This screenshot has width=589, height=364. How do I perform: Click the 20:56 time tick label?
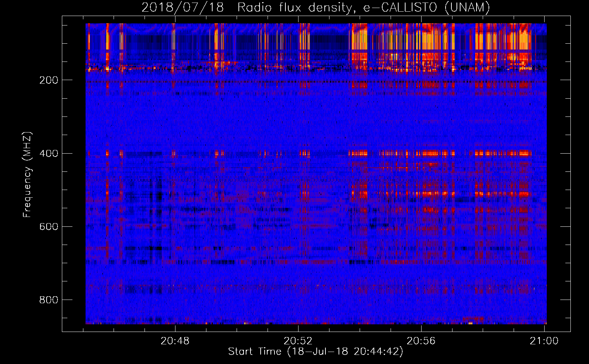pos(421,341)
